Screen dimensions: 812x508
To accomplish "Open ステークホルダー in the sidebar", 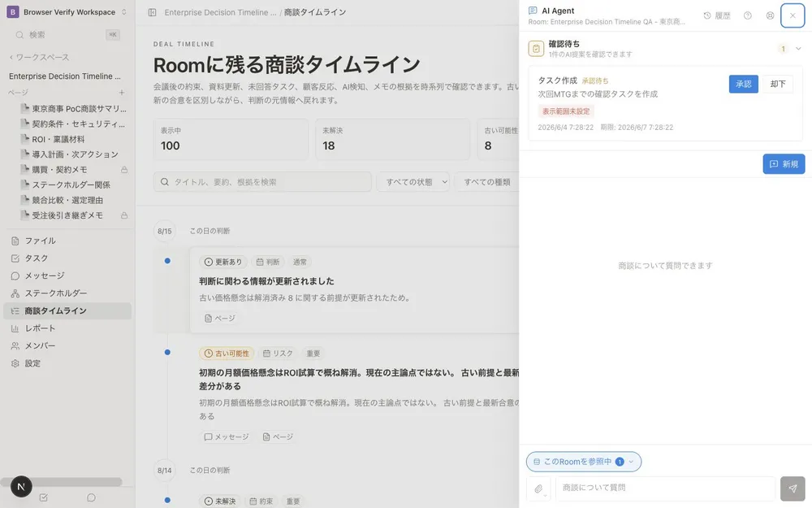I will (67, 293).
